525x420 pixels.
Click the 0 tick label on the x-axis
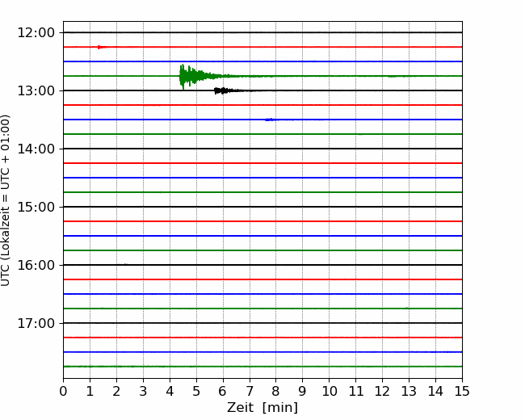click(63, 392)
